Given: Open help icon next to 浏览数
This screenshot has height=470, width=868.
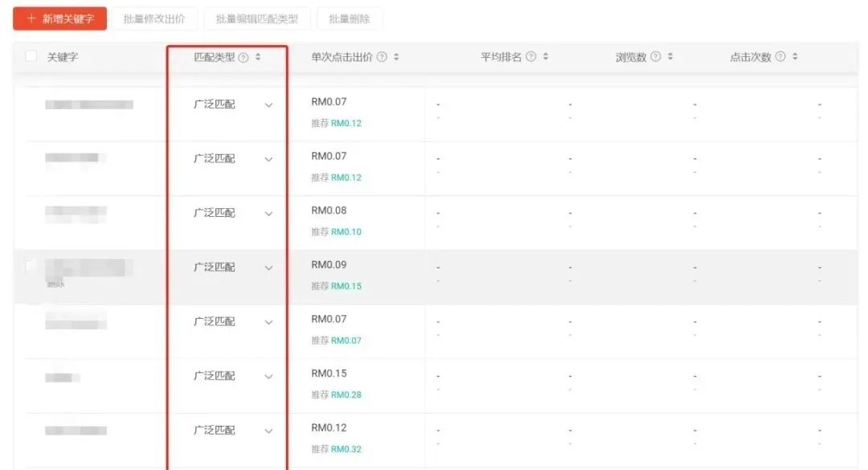Looking at the screenshot, I should (656, 56).
